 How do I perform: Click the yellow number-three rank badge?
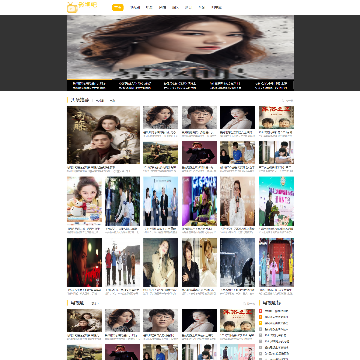(261, 323)
